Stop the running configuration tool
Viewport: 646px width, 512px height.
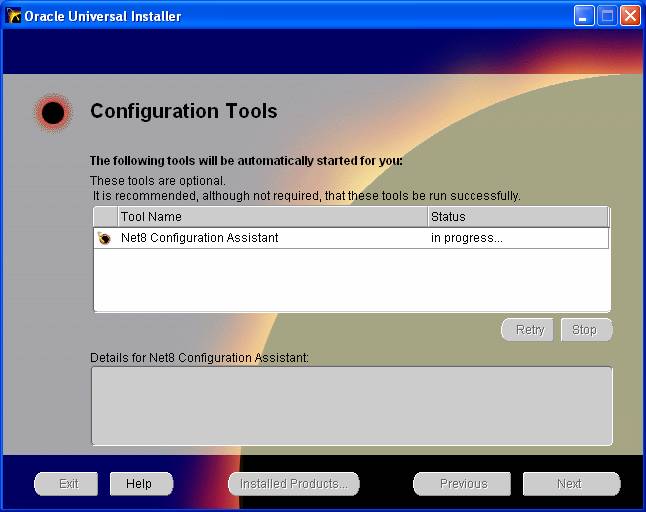[587, 330]
